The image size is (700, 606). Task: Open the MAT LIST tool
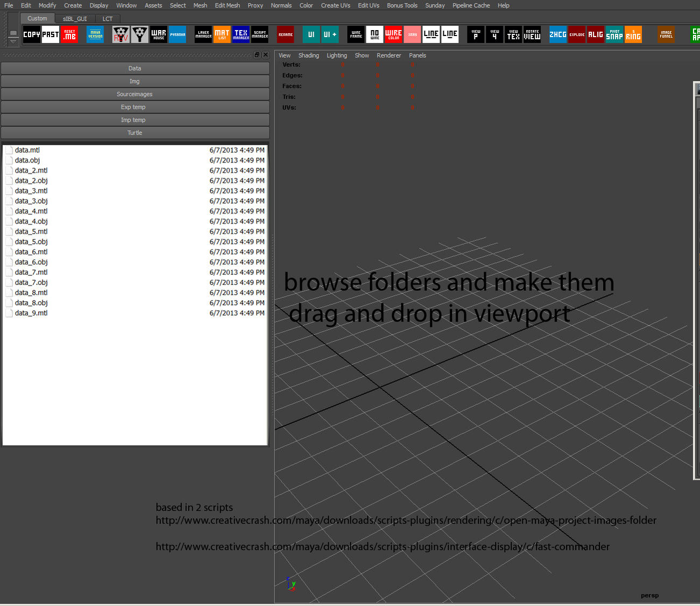coord(222,34)
